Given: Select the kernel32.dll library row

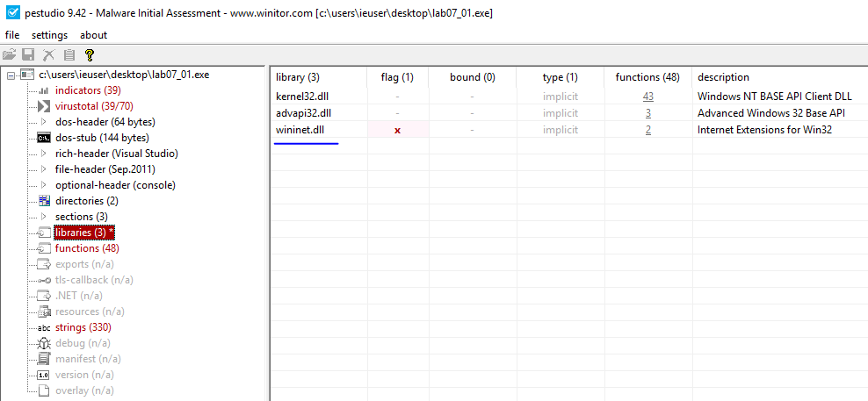Looking at the screenshot, I should click(x=569, y=97).
